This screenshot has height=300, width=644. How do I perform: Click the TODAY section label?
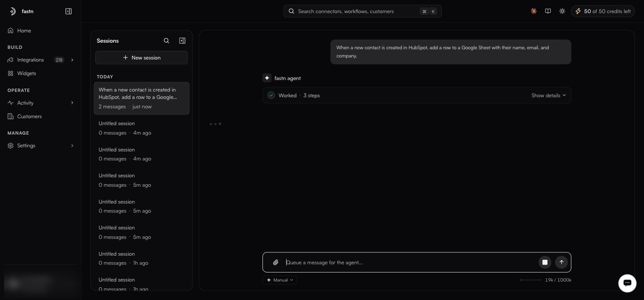[x=105, y=77]
